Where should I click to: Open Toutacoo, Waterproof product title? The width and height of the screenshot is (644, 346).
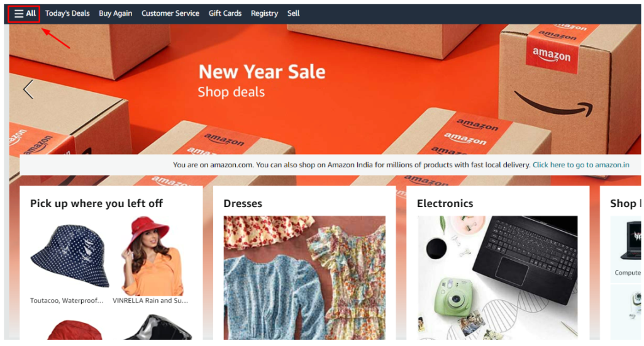click(x=67, y=301)
